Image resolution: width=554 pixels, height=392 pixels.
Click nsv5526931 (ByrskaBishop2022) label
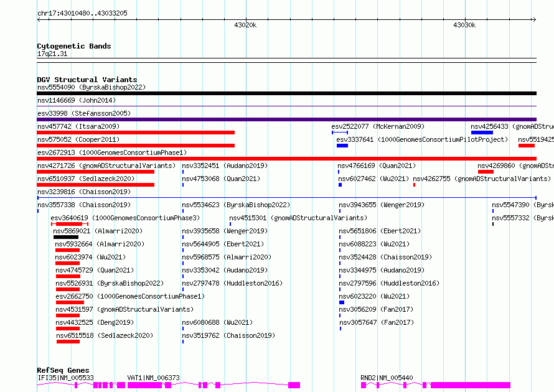coord(110,283)
